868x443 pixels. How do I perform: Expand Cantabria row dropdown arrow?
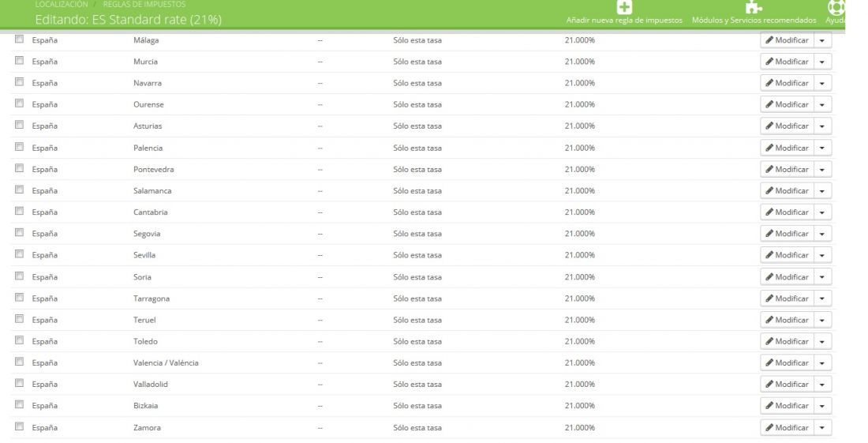tap(822, 212)
